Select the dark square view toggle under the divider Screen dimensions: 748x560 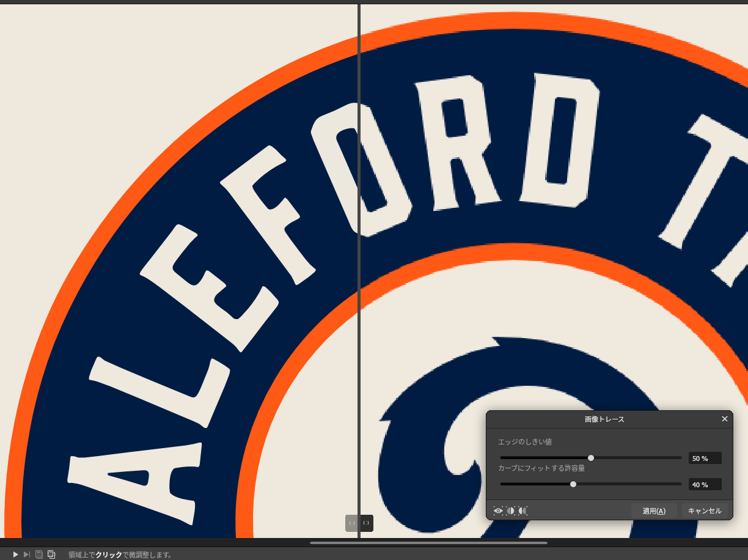point(365,523)
